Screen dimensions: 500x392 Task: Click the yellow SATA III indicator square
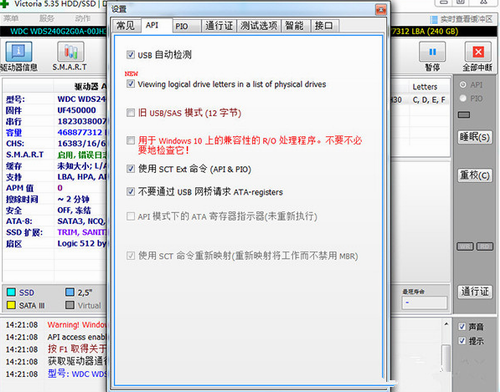click(x=11, y=305)
